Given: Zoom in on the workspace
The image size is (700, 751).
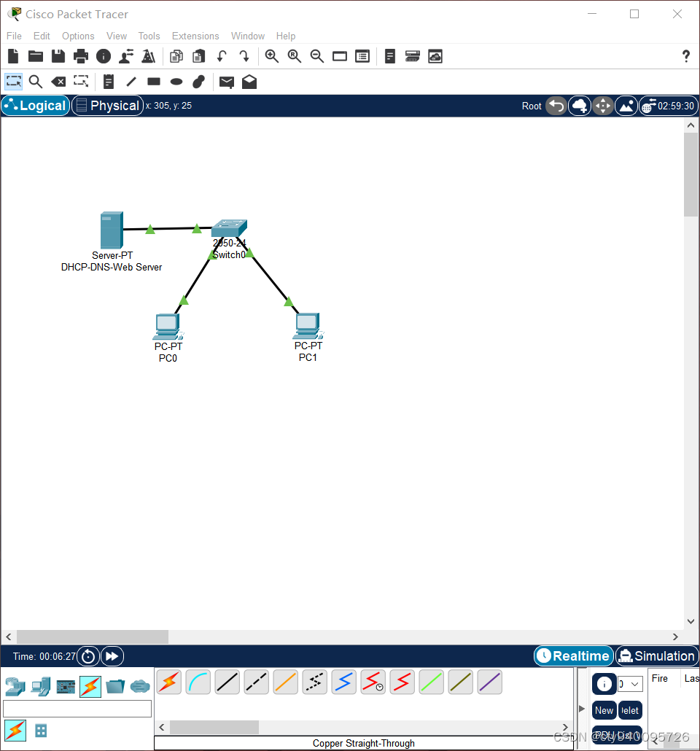Looking at the screenshot, I should click(x=272, y=57).
